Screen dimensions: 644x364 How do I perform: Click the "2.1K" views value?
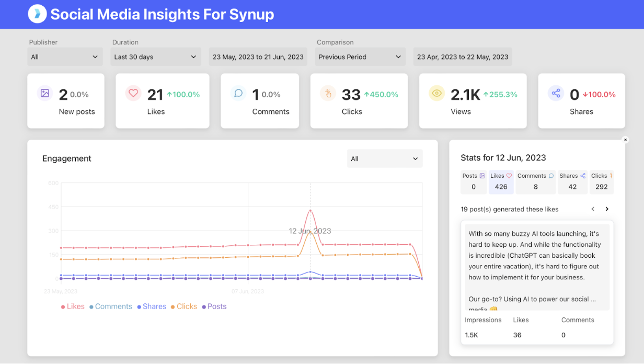[x=465, y=95]
